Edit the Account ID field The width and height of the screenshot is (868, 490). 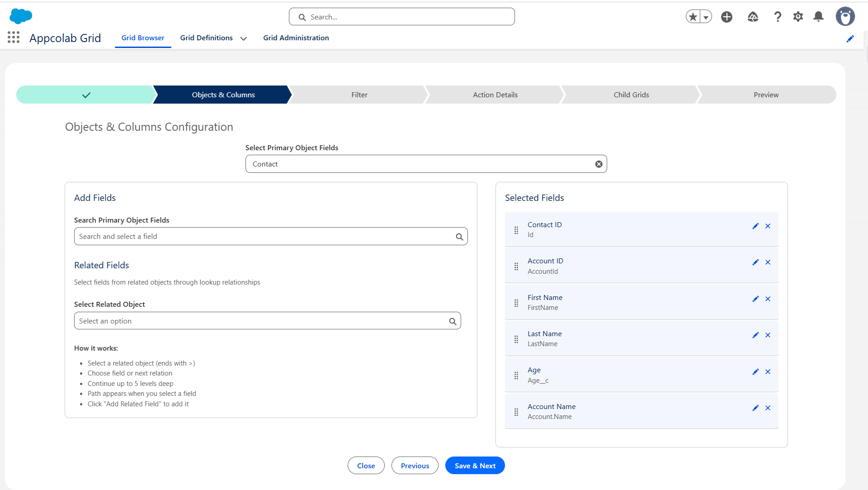pyautogui.click(x=755, y=262)
